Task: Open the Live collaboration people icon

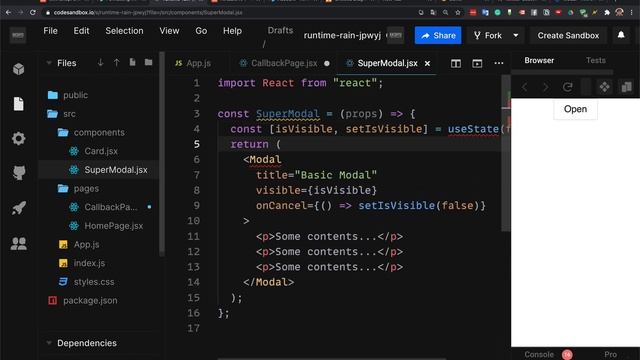Action: point(19,244)
